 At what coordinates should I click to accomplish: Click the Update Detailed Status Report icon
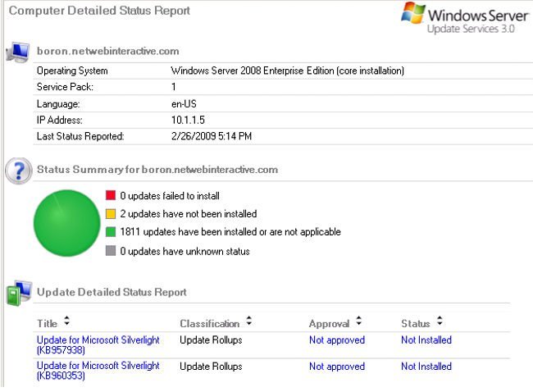point(17,293)
